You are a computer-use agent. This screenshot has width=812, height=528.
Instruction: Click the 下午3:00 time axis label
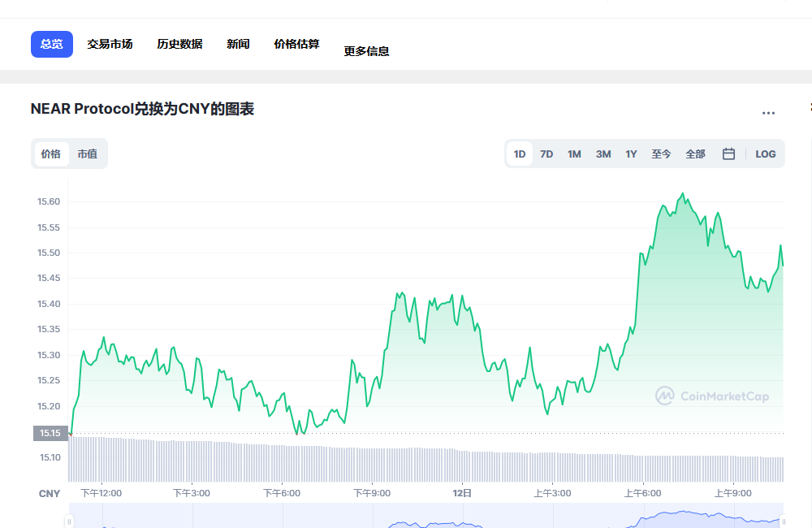coord(192,493)
